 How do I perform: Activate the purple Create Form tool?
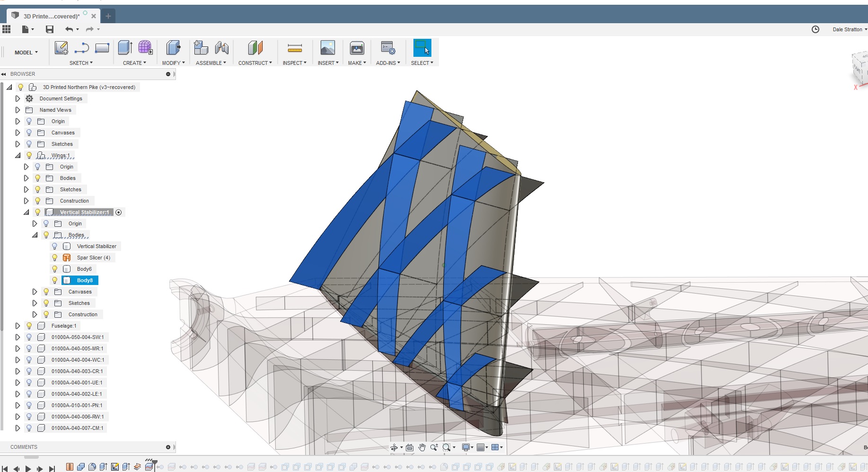pyautogui.click(x=145, y=48)
